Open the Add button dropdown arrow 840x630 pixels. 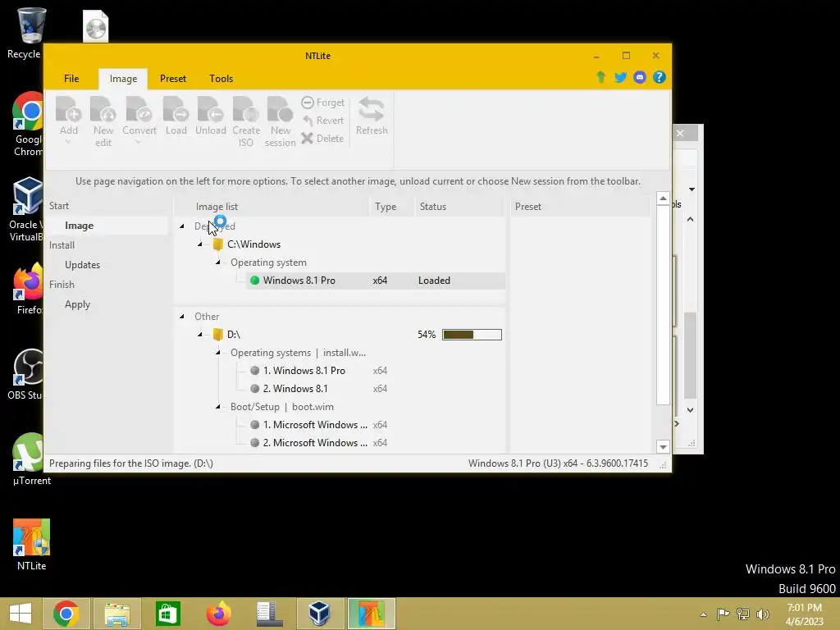[68, 143]
